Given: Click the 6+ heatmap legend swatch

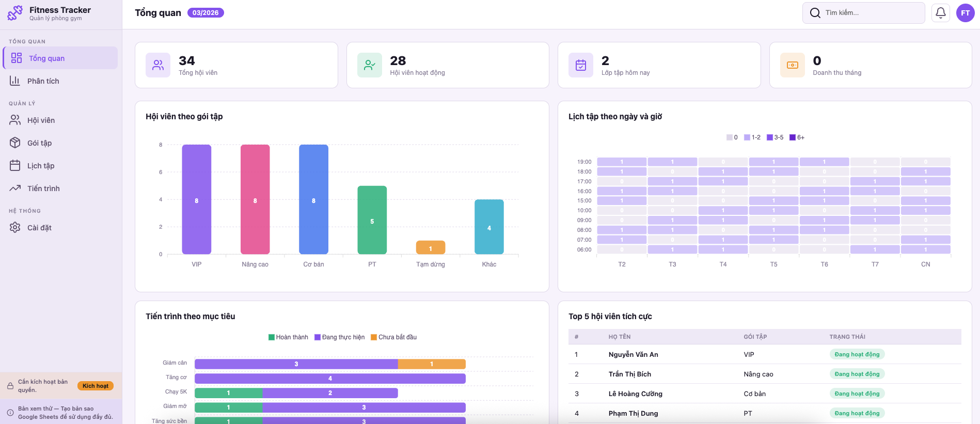Looking at the screenshot, I should 793,137.
